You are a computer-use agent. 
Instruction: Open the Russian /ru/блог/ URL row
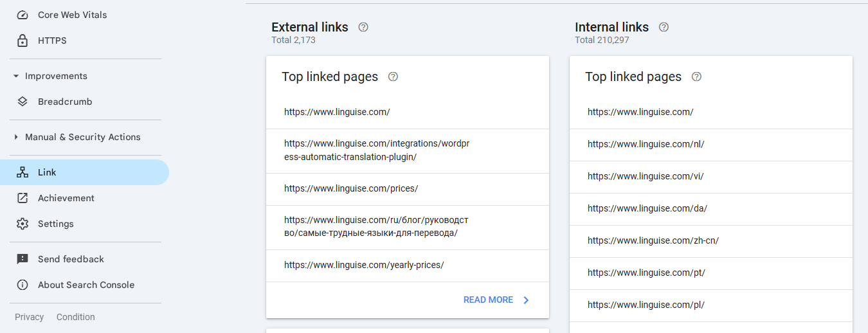408,227
